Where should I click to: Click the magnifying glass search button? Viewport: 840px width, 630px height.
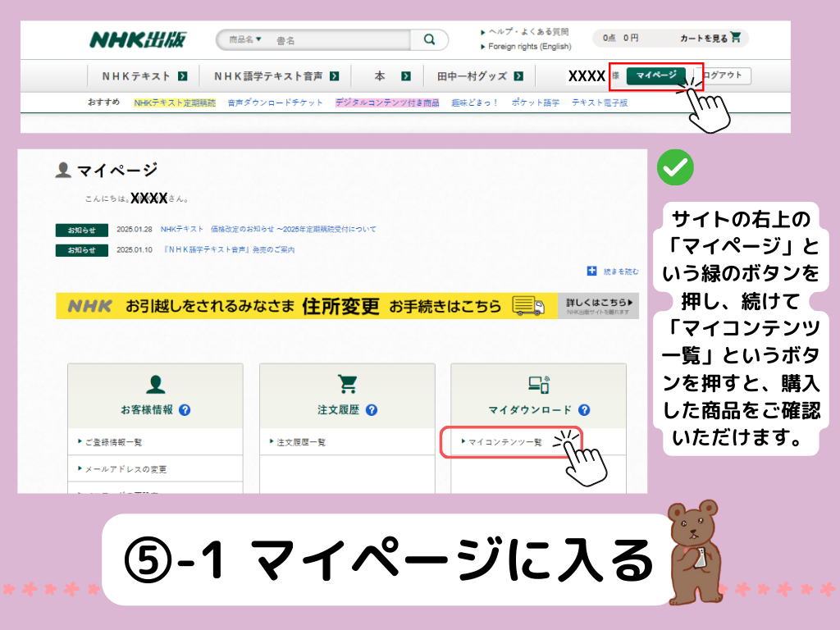[429, 39]
